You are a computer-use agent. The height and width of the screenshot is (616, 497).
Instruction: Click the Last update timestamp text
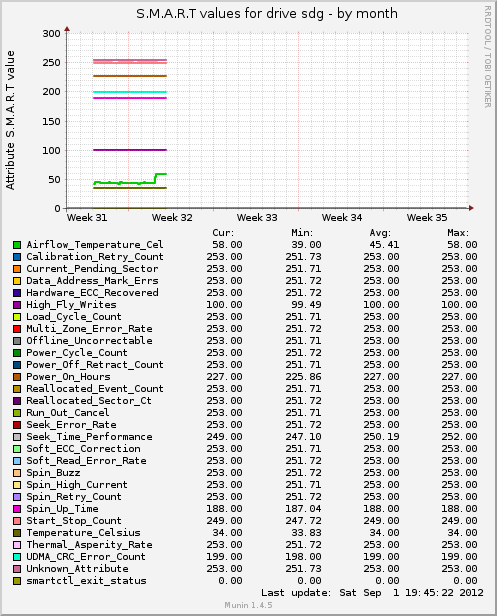coord(372,593)
